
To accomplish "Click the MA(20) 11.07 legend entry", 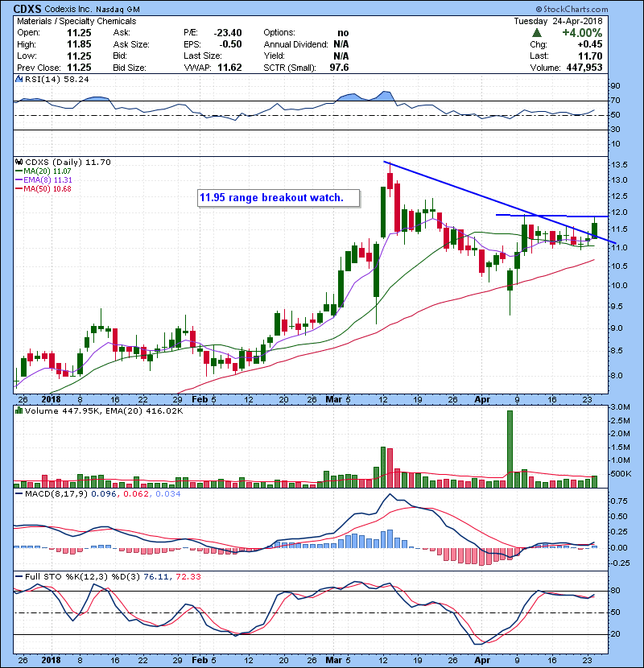I will [x=43, y=171].
